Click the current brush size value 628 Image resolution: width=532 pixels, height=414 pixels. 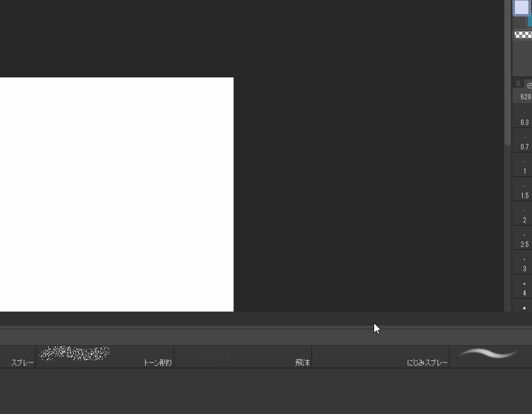525,96
